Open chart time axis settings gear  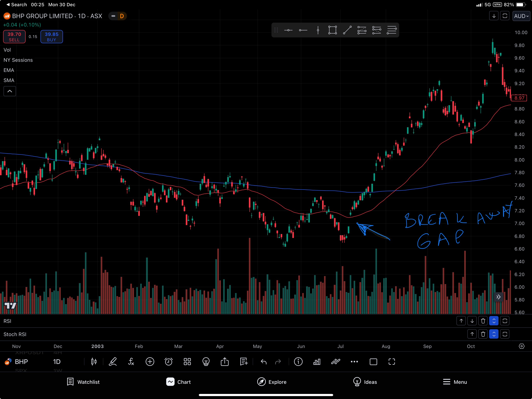521,346
